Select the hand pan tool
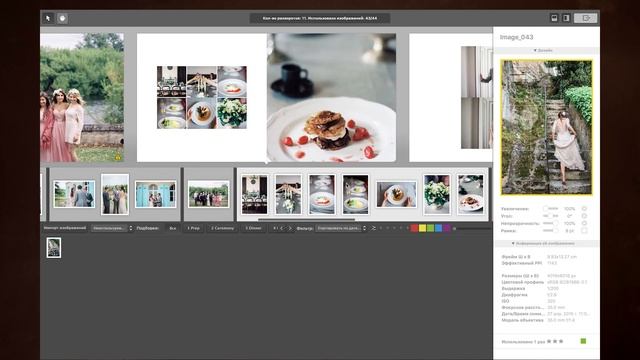Image resolution: width=640 pixels, height=360 pixels. pos(62,18)
